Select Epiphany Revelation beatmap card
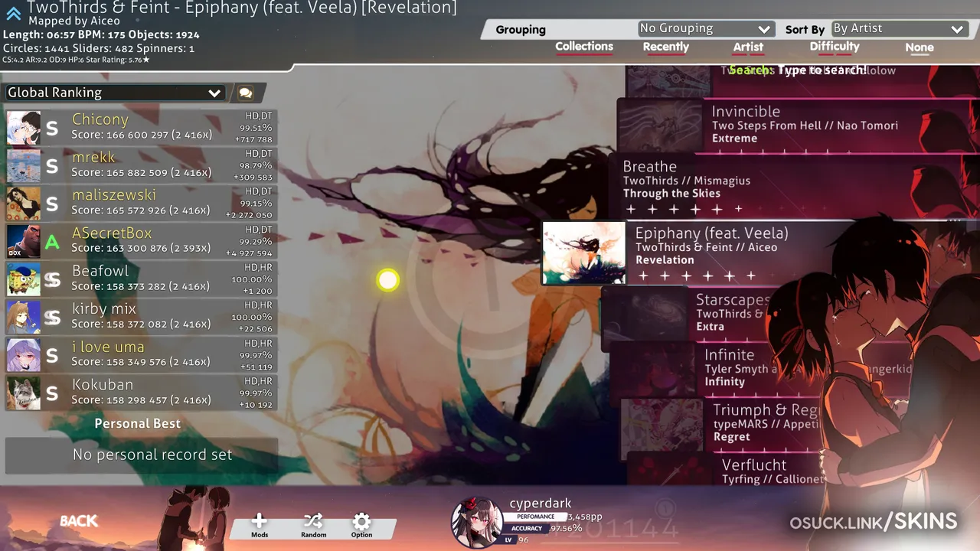The width and height of the screenshot is (980, 551). pos(760,253)
